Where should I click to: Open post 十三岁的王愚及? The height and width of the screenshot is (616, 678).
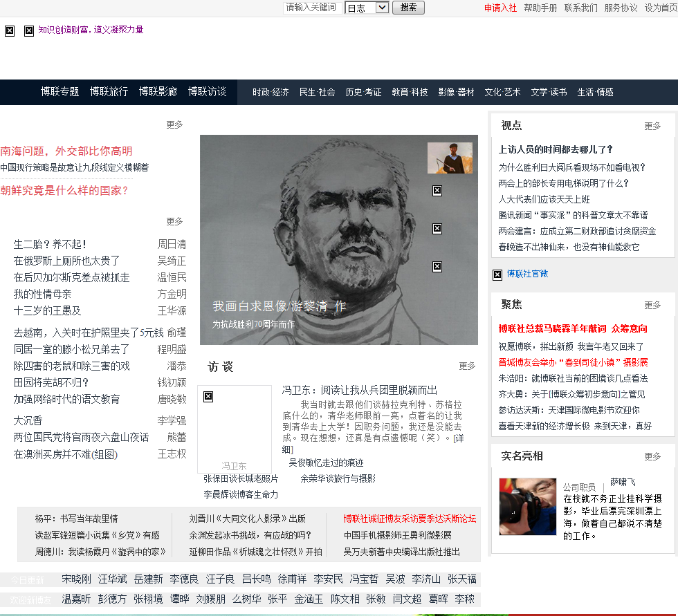(47, 310)
